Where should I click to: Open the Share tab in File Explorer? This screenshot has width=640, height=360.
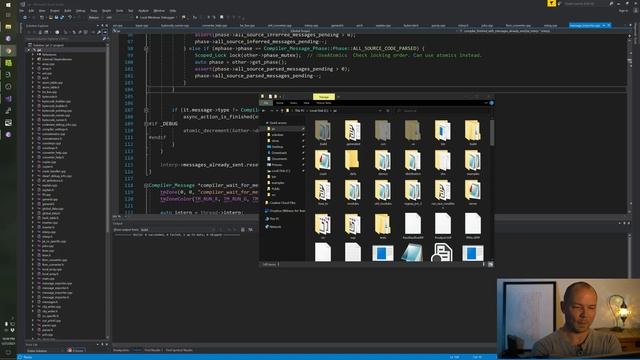pos(293,103)
